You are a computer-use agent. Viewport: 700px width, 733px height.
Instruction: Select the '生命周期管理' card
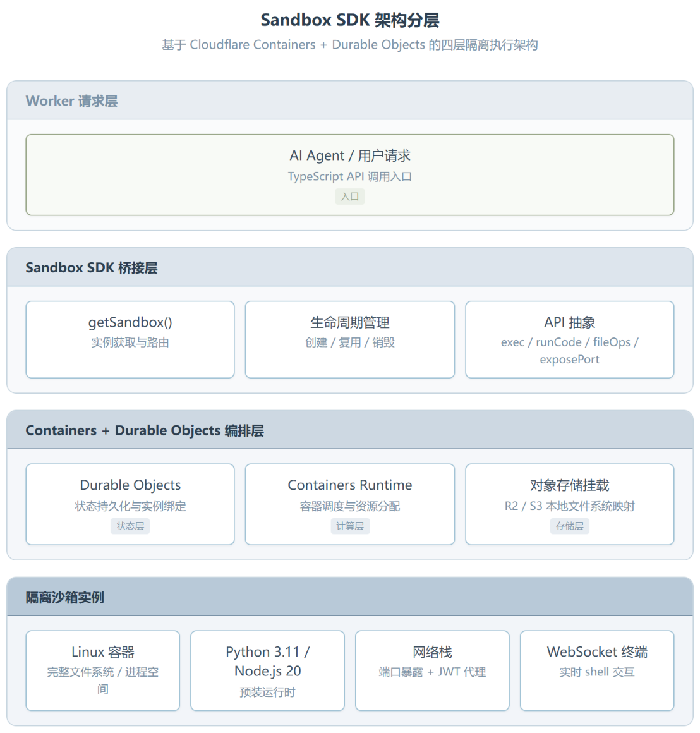(x=349, y=339)
